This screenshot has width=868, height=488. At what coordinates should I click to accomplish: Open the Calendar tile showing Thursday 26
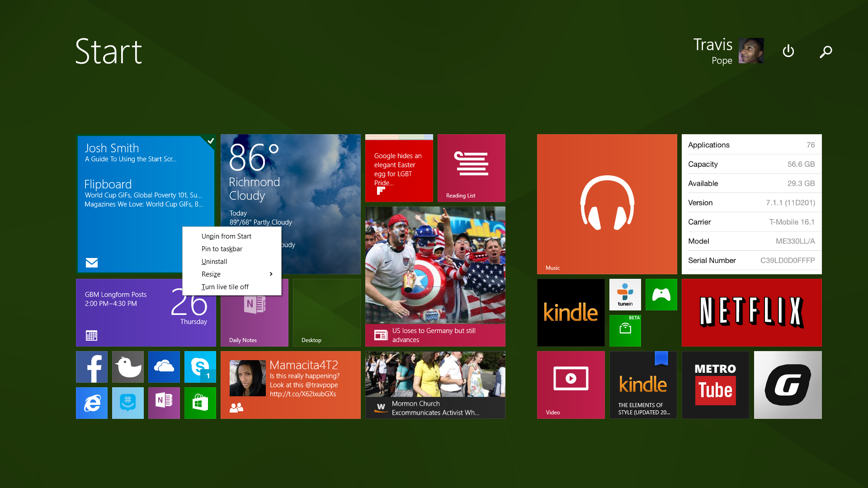146,313
